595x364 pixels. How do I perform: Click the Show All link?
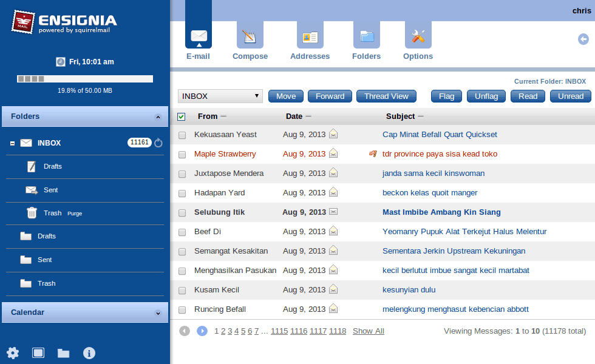click(x=368, y=331)
